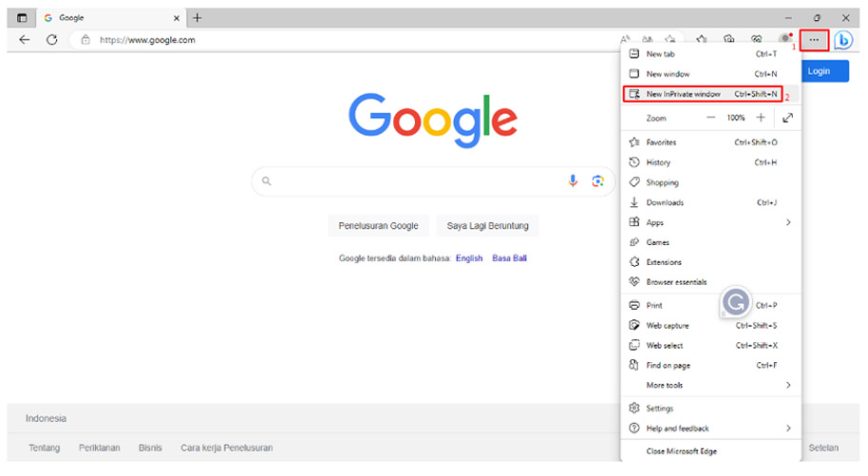Switch language via the English link
Screen dimensions: 868x476
469,258
